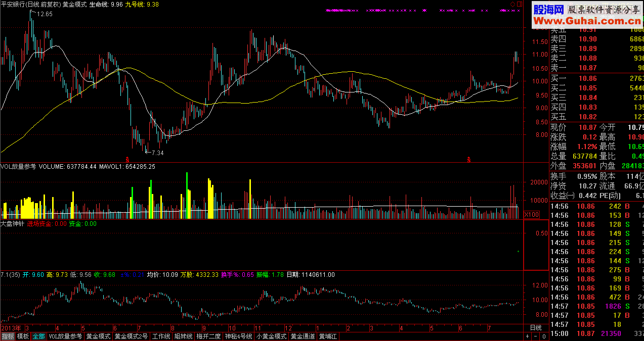Viewport: 644px width, 341px height.
Task: Click the 卖四 ask row
Action: tap(597, 39)
